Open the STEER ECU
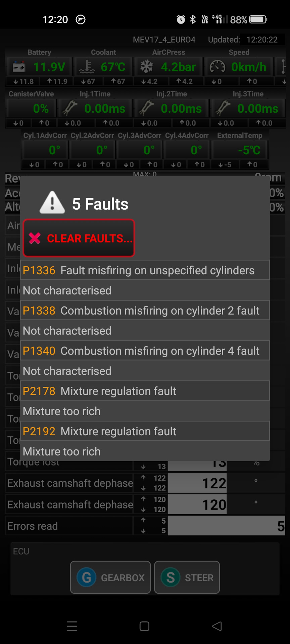This screenshot has width=290, height=644. (x=187, y=577)
